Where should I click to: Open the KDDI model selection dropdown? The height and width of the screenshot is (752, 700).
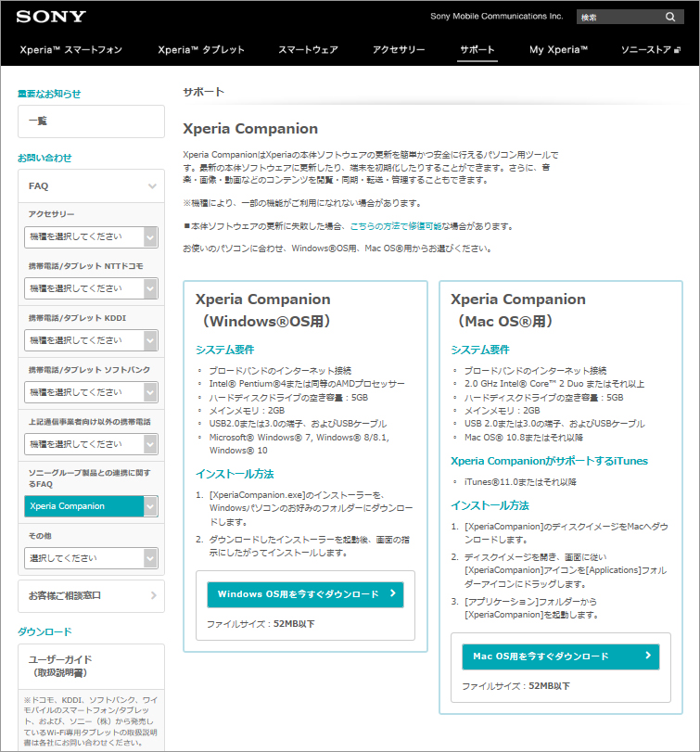[91, 340]
